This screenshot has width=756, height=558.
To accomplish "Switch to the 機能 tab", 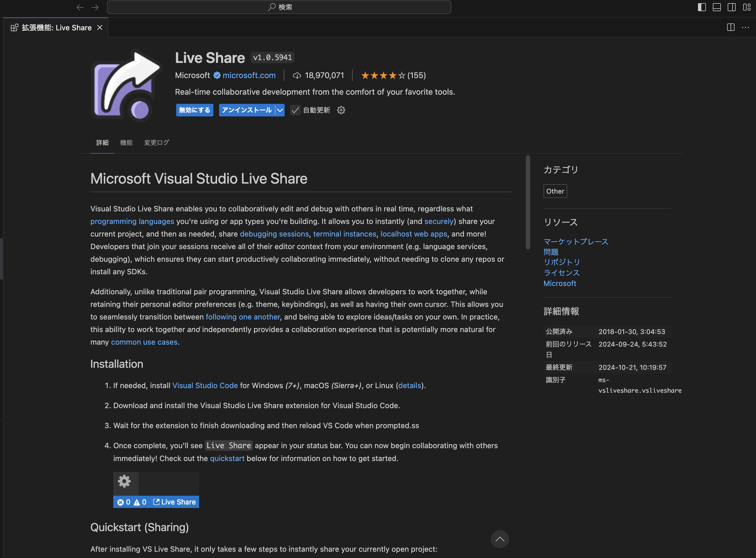I will click(126, 142).
